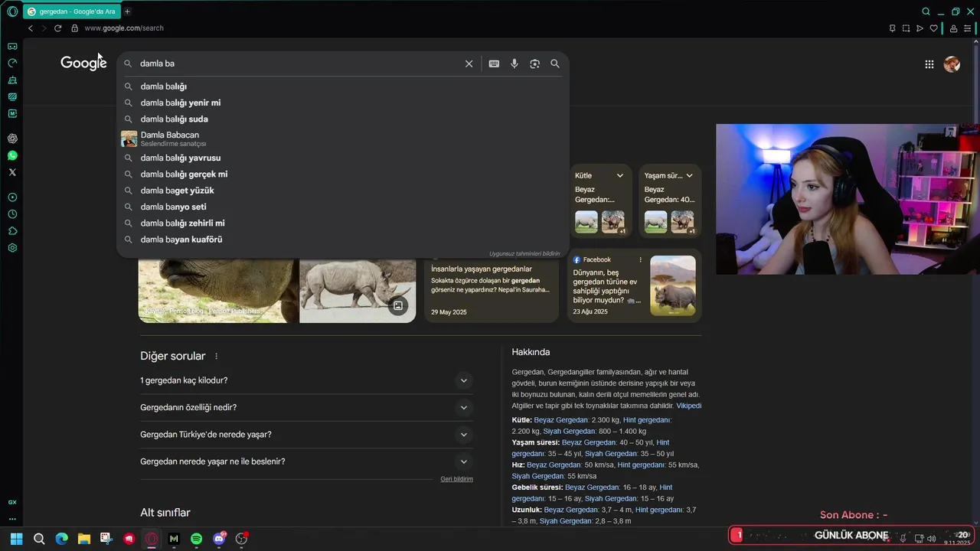980x551 pixels.
Task: Open the tab search magnifier in the title bar
Action: pos(926,11)
